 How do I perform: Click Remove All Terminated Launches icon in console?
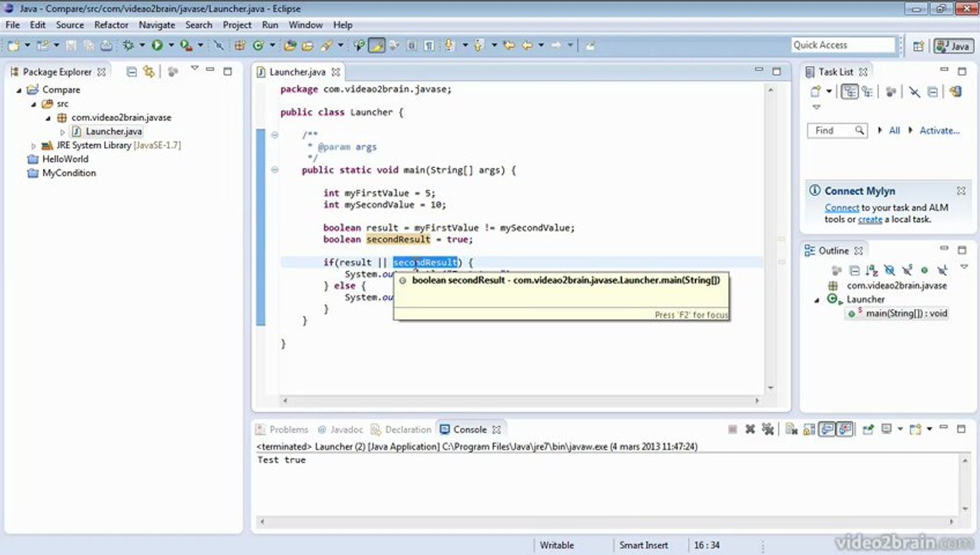[x=767, y=429]
